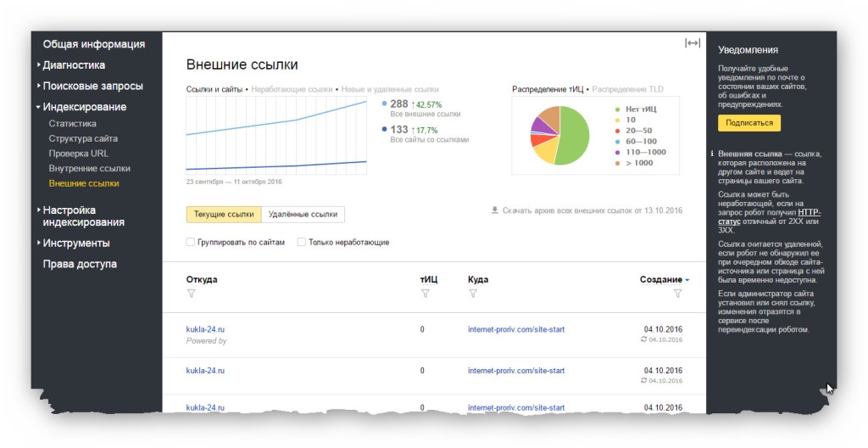The width and height of the screenshot is (868, 448).
Task: Open the filter icon under Куда
Action: (473, 294)
